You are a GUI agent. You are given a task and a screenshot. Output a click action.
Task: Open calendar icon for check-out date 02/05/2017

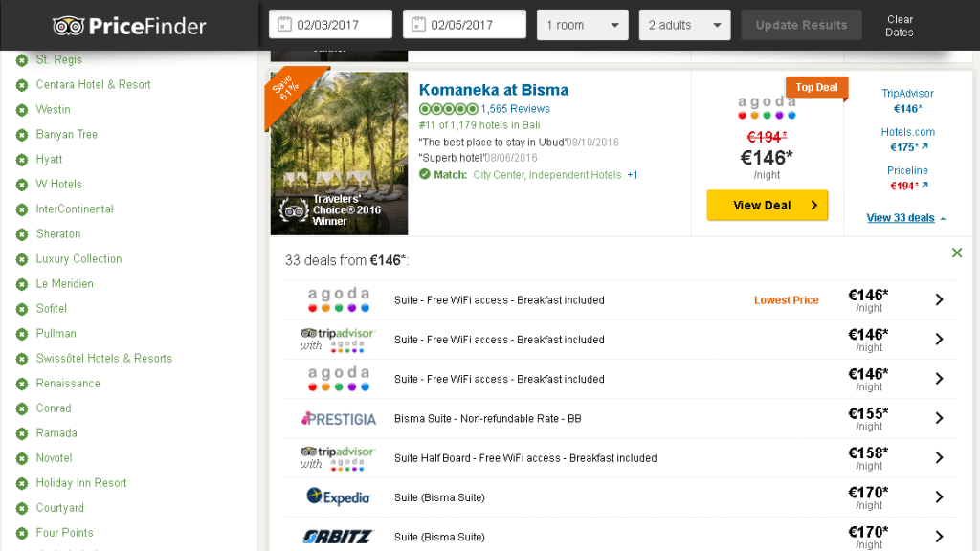click(x=419, y=25)
